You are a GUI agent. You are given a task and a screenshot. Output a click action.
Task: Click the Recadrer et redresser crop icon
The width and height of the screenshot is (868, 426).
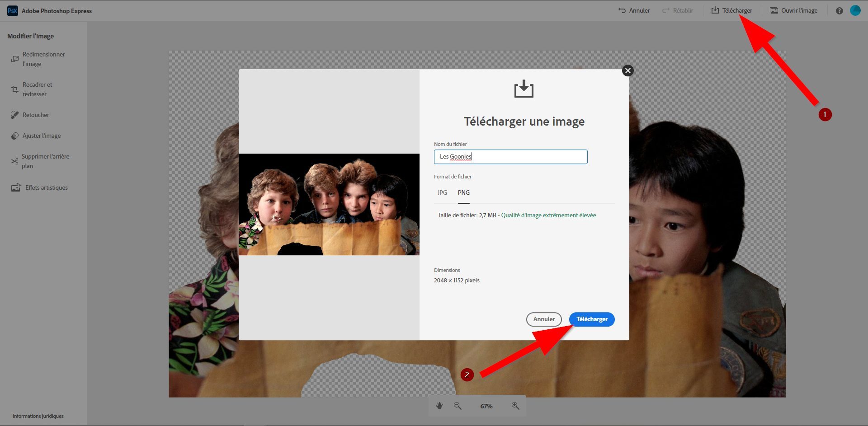click(x=15, y=89)
